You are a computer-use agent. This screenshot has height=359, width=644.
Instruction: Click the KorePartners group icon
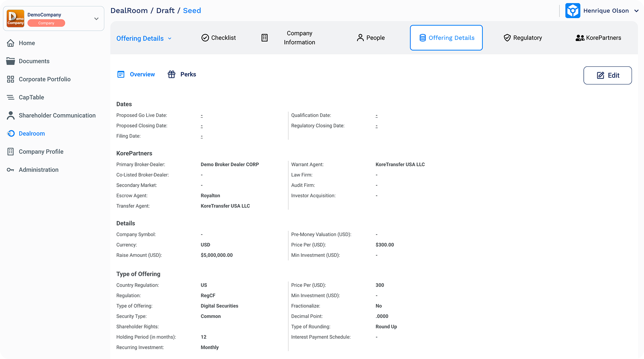[580, 38]
